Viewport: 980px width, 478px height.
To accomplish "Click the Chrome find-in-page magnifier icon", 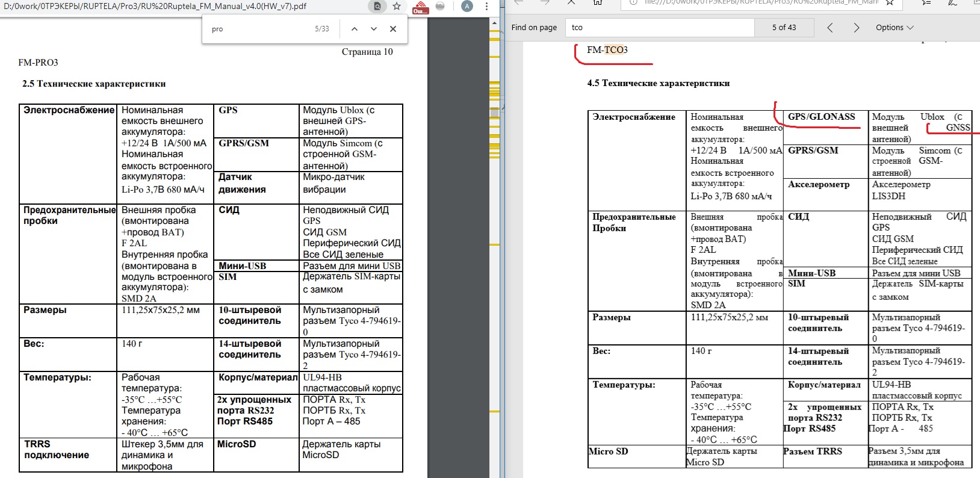I will coord(377,6).
